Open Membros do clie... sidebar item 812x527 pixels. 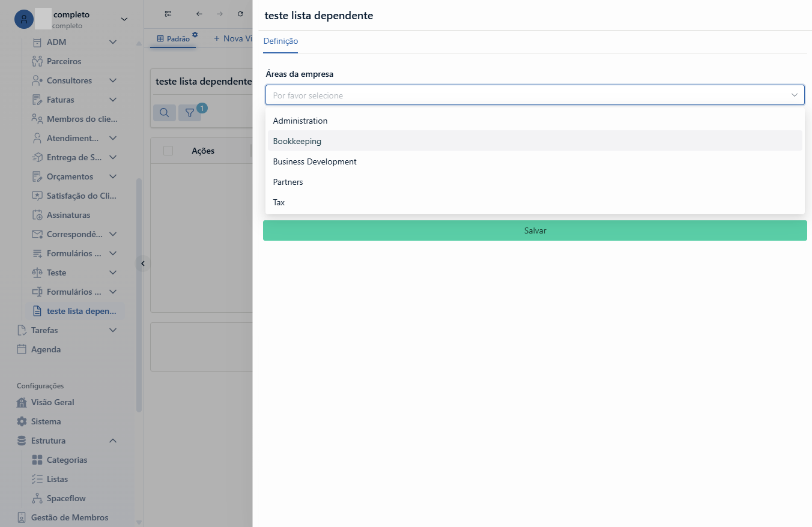pyautogui.click(x=74, y=119)
